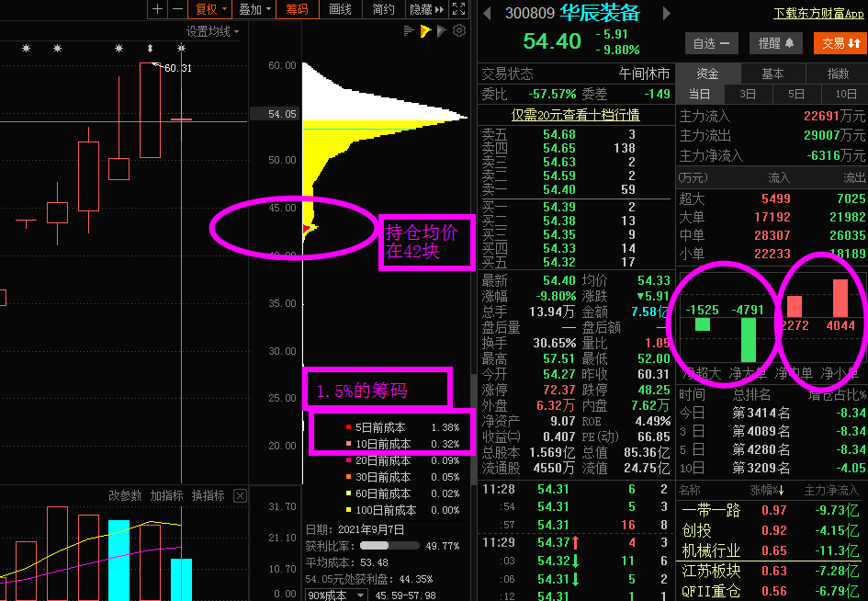868x601 pixels.
Task: Open 一带一路 sector row
Action: pos(772,510)
